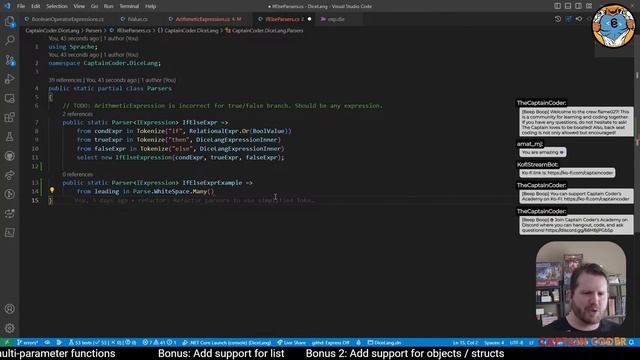Click '0 references' code lens above IfElseExprExample
Image resolution: width=640 pixels, height=360 pixels.
pos(78,175)
